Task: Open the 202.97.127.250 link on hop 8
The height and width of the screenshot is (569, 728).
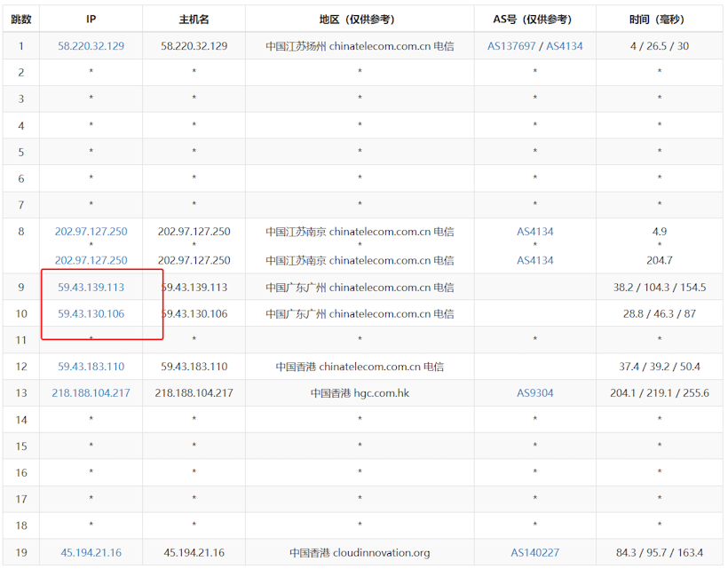Action: point(90,231)
